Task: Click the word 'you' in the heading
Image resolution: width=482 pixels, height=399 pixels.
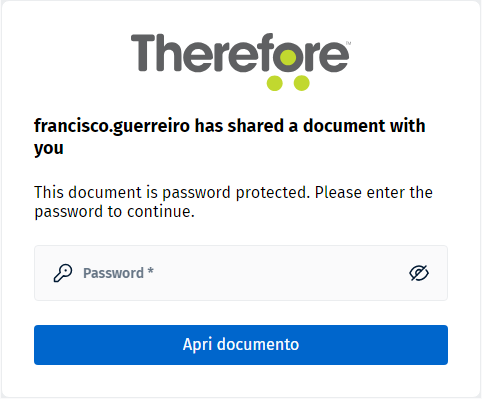Action: [49, 149]
